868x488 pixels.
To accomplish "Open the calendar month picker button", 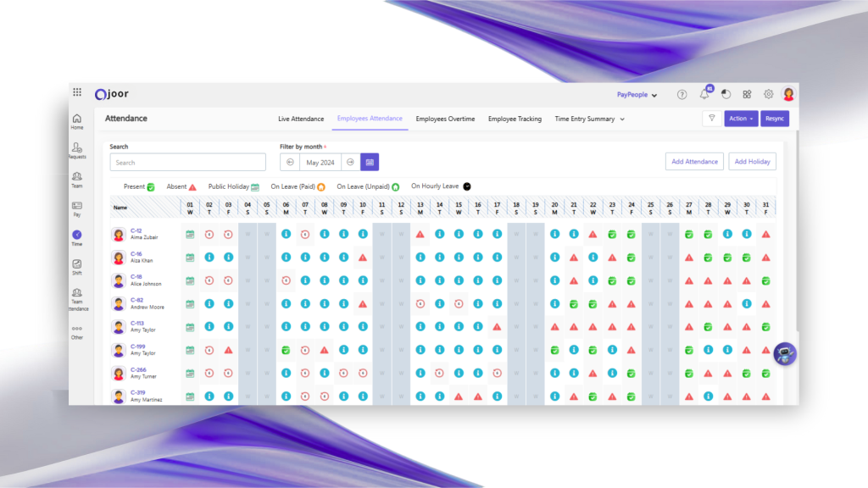I will [370, 162].
